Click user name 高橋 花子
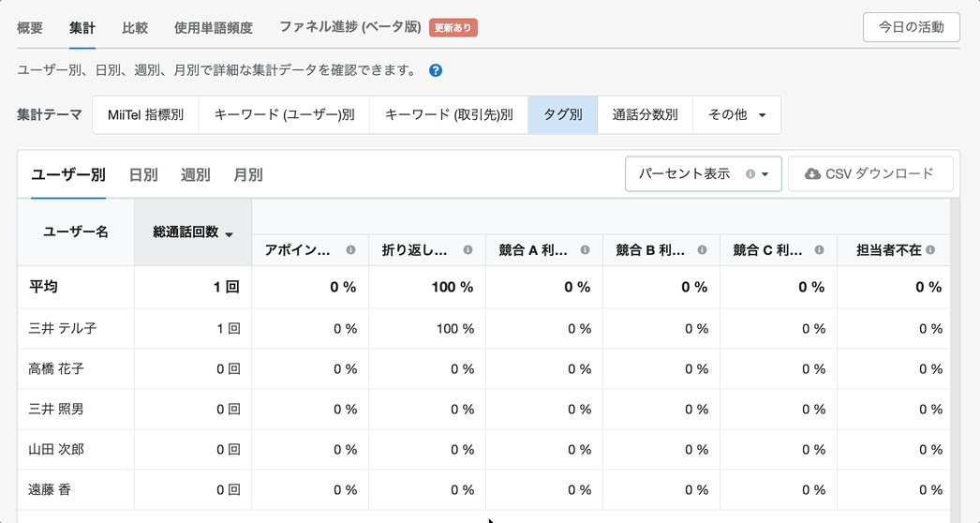The height and width of the screenshot is (523, 980). click(x=56, y=369)
